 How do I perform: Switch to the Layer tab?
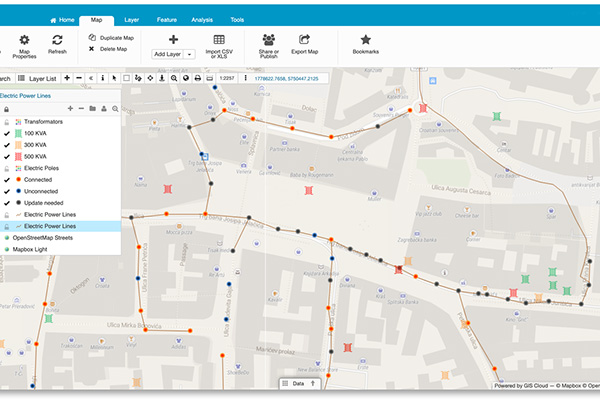[x=132, y=20]
